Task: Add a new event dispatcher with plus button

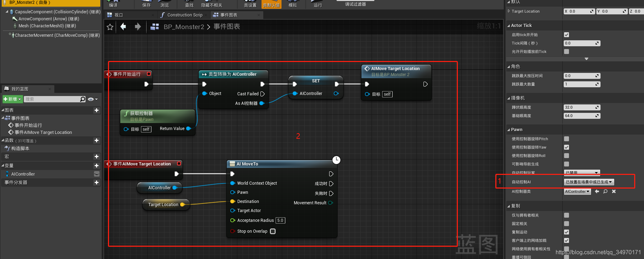Action: (x=96, y=183)
